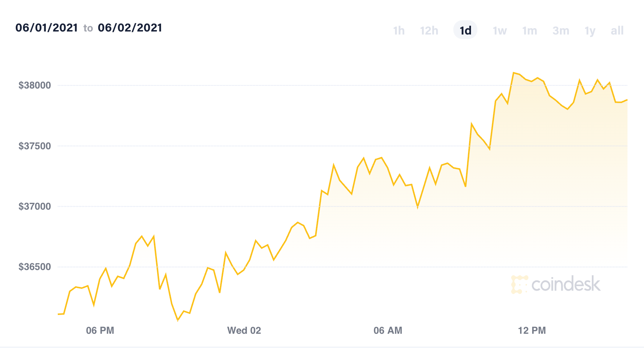This screenshot has height=348, width=644.
Task: Switch to the 12h range
Action: tap(429, 30)
